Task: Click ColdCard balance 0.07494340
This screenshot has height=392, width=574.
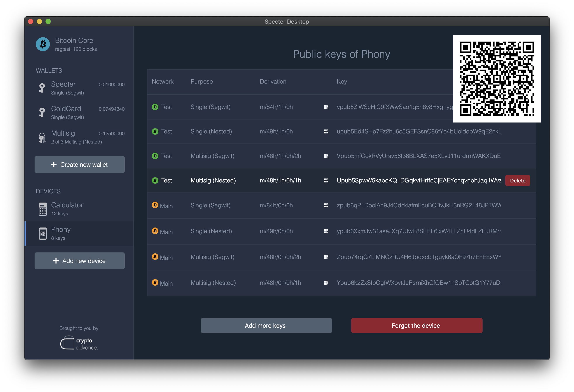Action: click(112, 109)
